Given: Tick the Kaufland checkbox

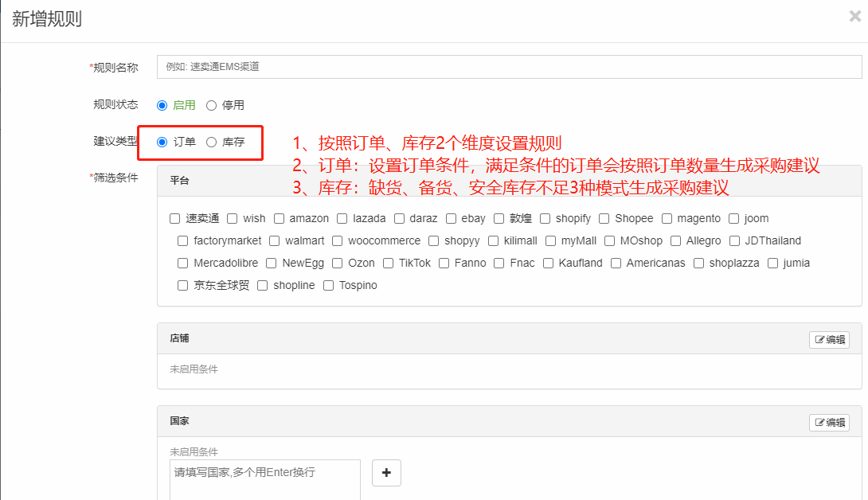Looking at the screenshot, I should click(548, 263).
